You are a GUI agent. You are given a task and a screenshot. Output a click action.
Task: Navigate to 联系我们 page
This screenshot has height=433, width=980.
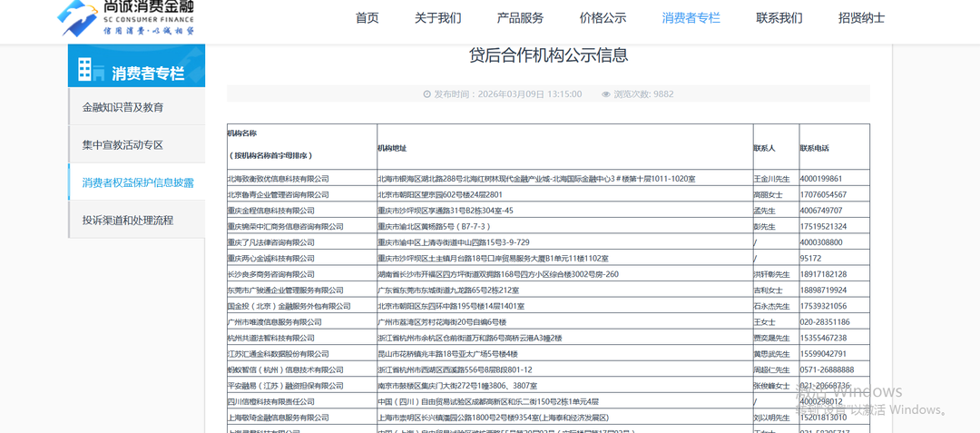tap(779, 18)
